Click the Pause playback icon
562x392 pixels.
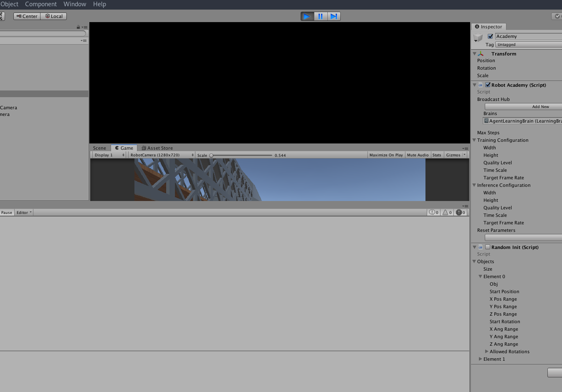pos(320,16)
